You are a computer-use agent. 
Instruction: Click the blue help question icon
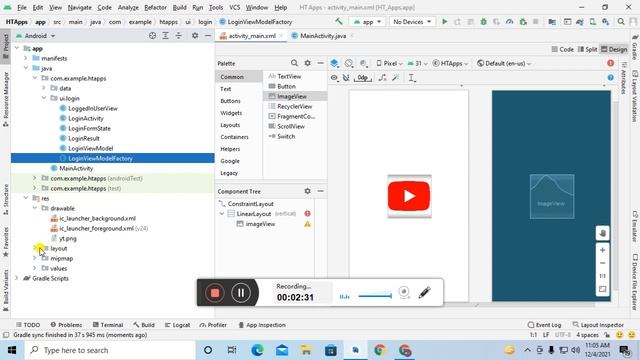pos(611,78)
